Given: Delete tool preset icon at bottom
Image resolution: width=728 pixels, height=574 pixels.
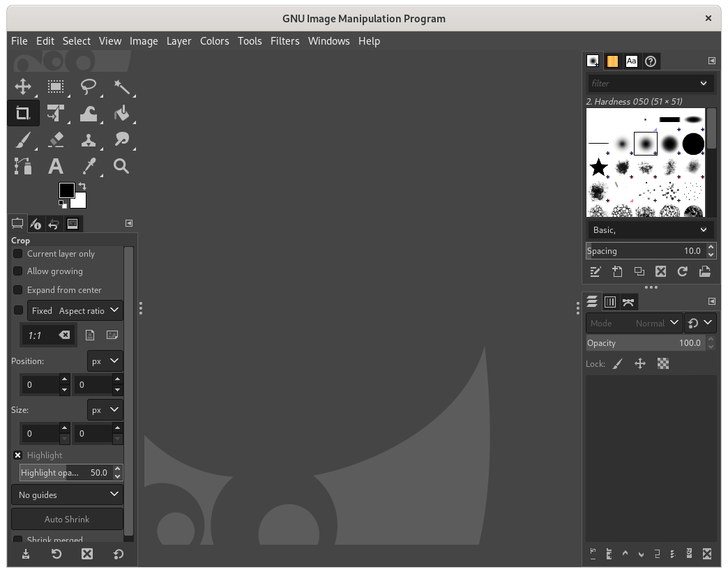Looking at the screenshot, I should click(87, 554).
